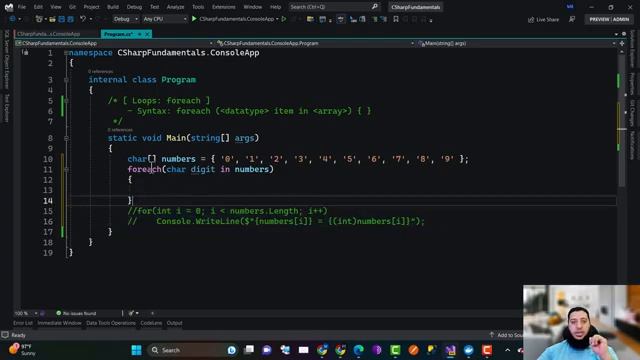Run without debugging using the hollow play arrow
640x360 pixels.
(x=284, y=19)
